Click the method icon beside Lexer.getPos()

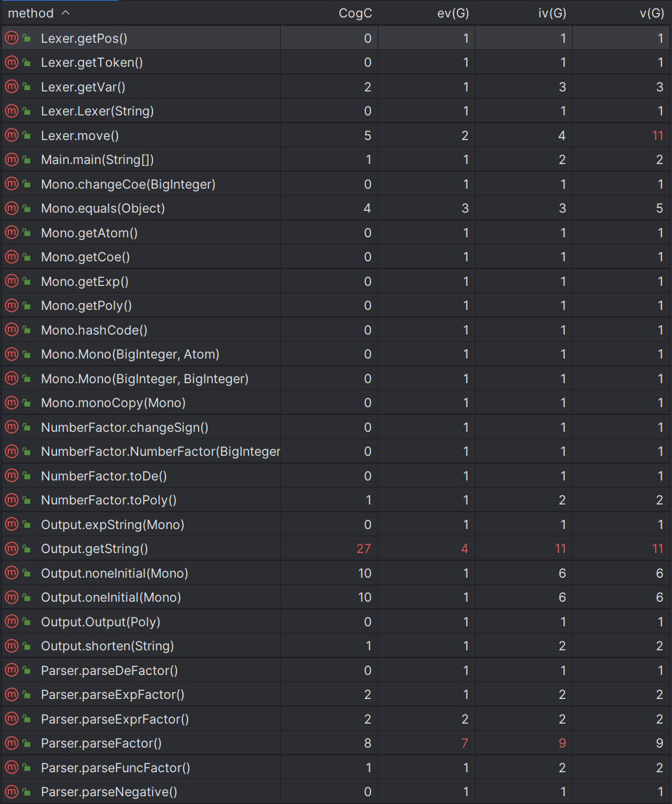[x=11, y=38]
